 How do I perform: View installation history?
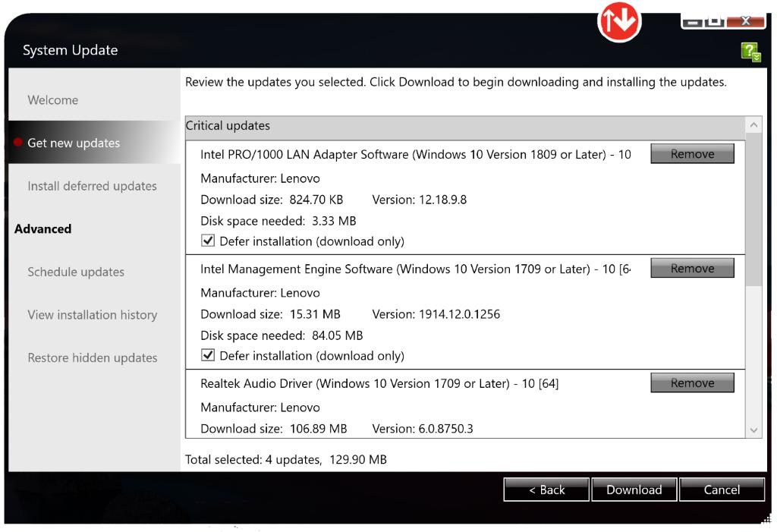coord(92,315)
